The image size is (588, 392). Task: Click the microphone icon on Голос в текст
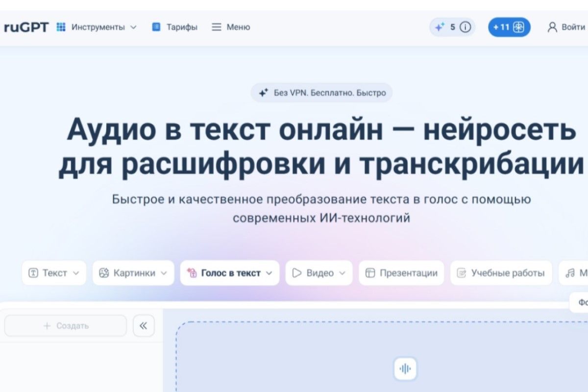point(194,273)
